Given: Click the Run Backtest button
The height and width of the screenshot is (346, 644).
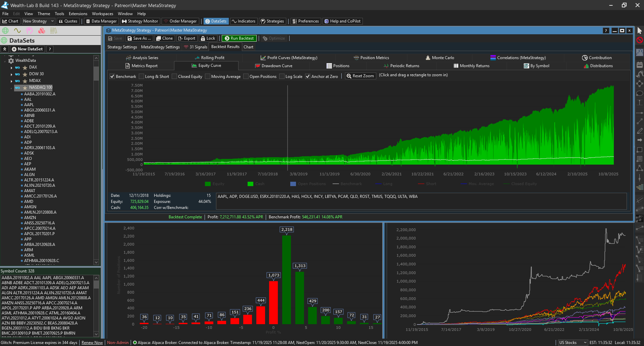Looking at the screenshot, I should pos(239,38).
